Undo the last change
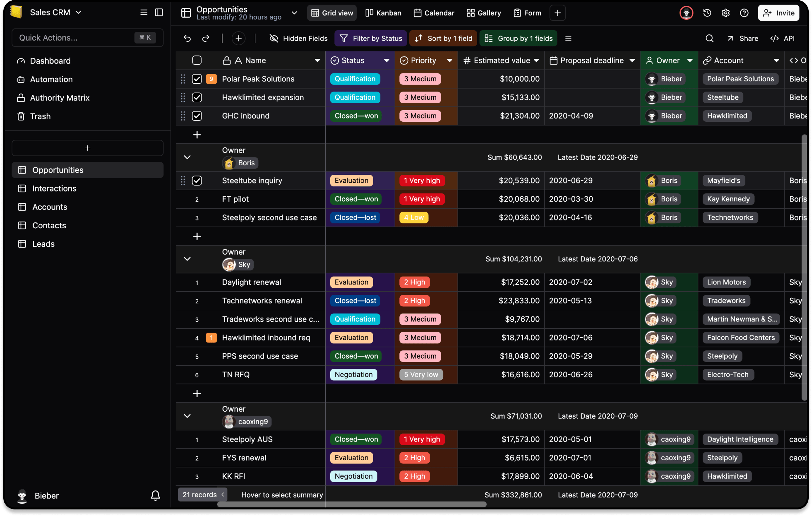This screenshot has height=516, width=812. [187, 38]
